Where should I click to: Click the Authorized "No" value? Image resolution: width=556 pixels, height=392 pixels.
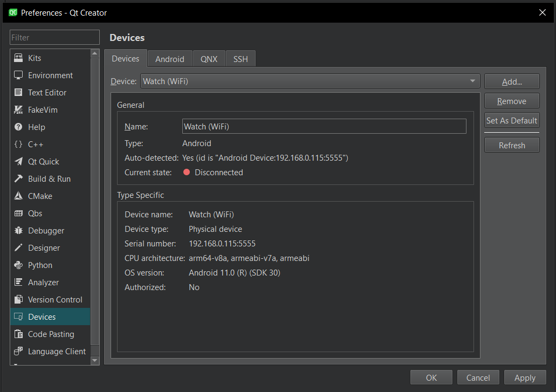[194, 287]
